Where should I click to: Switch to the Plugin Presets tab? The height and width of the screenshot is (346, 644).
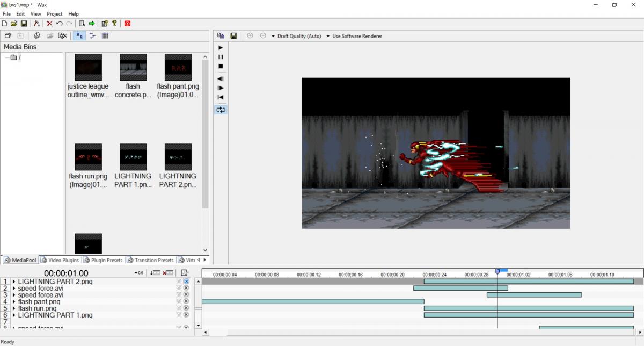103,260
